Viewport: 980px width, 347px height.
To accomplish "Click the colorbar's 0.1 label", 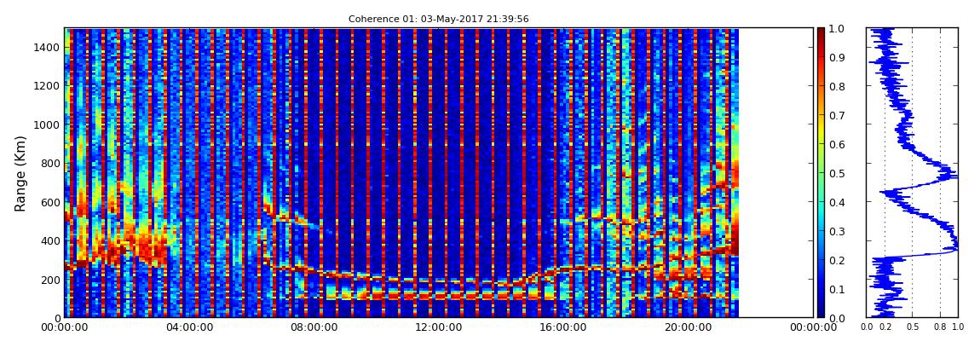I will coord(839,290).
